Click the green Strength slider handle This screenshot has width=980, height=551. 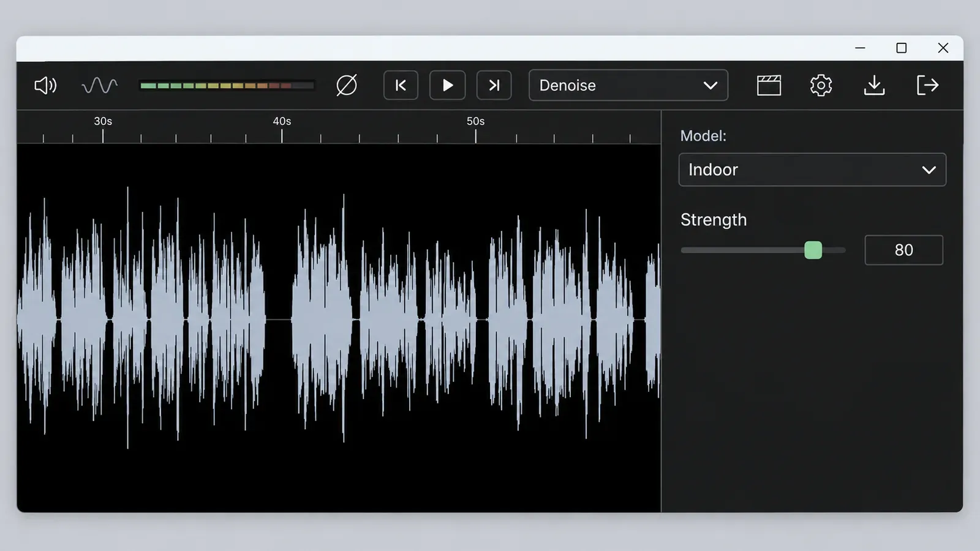coord(813,250)
